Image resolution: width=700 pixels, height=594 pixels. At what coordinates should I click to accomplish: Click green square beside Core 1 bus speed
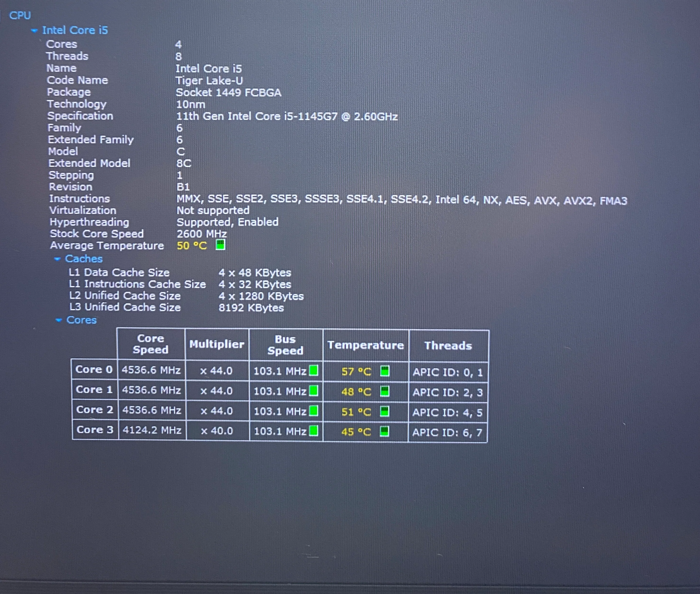click(x=314, y=391)
